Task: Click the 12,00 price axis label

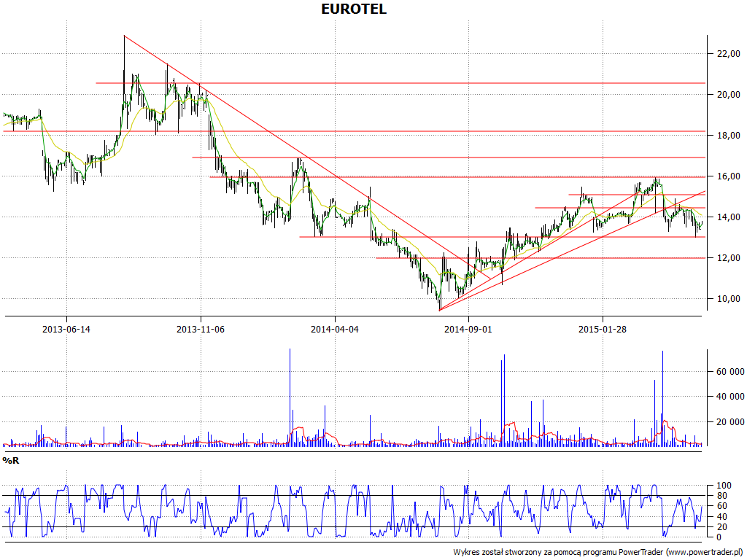Action: pyautogui.click(x=729, y=257)
